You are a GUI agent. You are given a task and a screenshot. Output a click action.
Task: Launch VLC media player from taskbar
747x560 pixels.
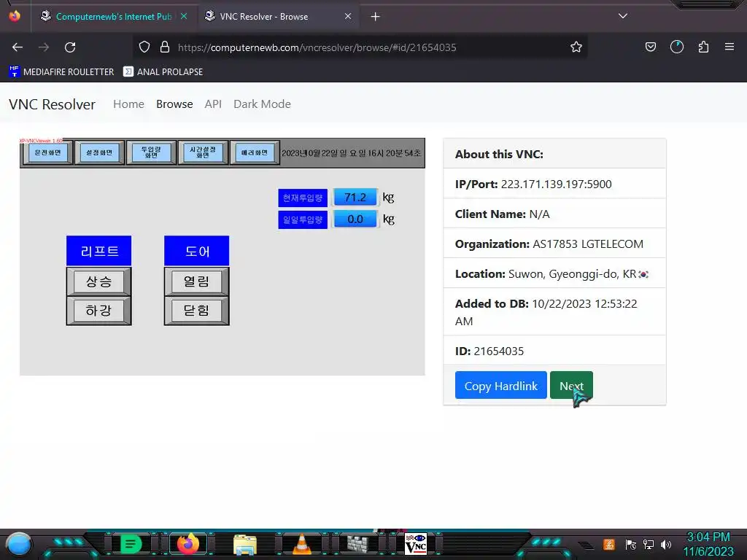pos(301,544)
